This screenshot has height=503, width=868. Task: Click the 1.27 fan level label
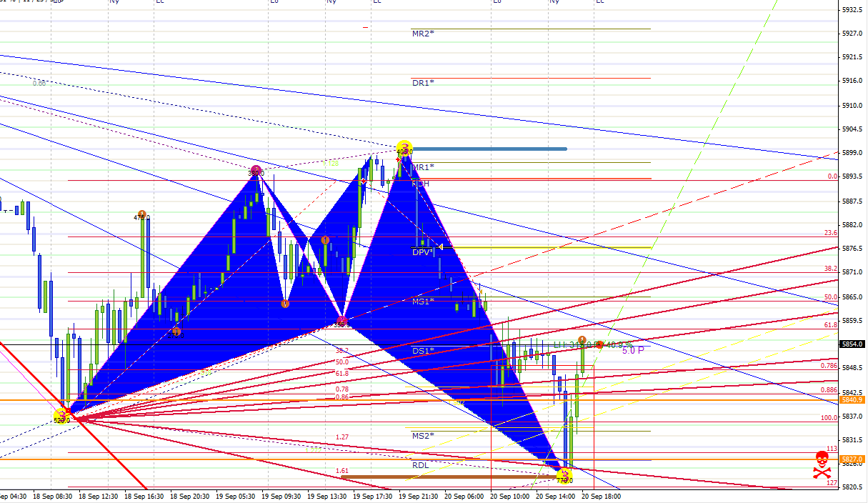(x=342, y=437)
